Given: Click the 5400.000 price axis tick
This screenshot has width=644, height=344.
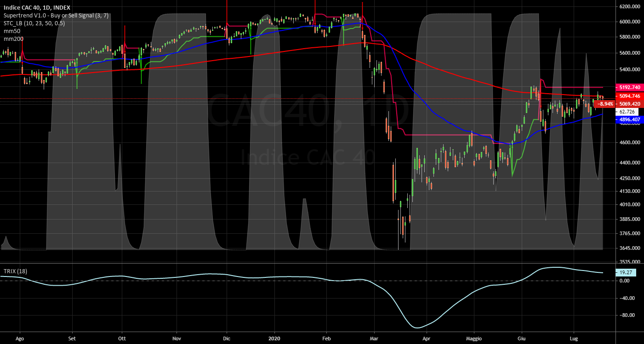Looking at the screenshot, I should [630, 69].
